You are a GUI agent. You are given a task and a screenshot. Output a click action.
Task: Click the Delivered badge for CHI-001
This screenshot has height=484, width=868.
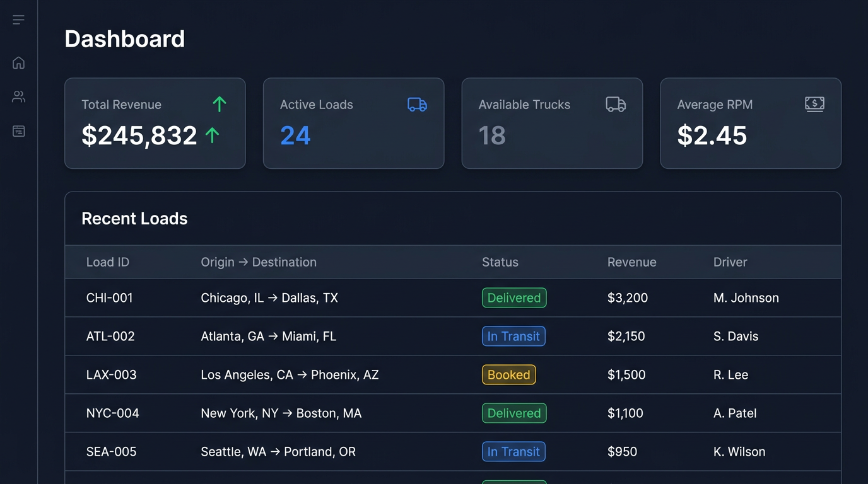click(514, 298)
